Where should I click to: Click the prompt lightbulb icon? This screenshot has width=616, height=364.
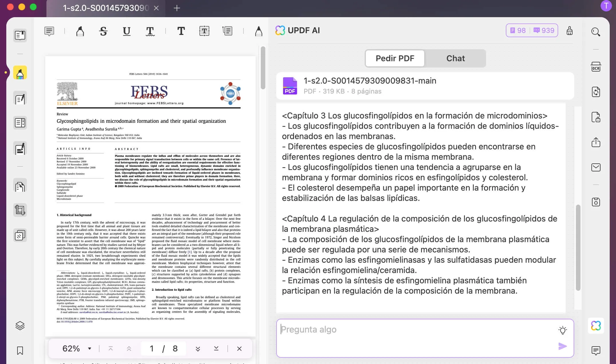tap(562, 330)
